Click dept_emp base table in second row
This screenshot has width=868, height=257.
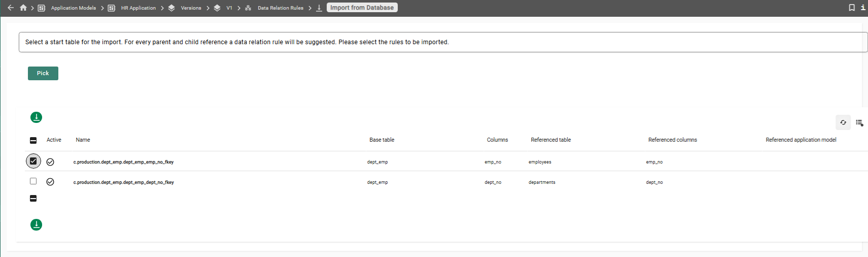377,182
